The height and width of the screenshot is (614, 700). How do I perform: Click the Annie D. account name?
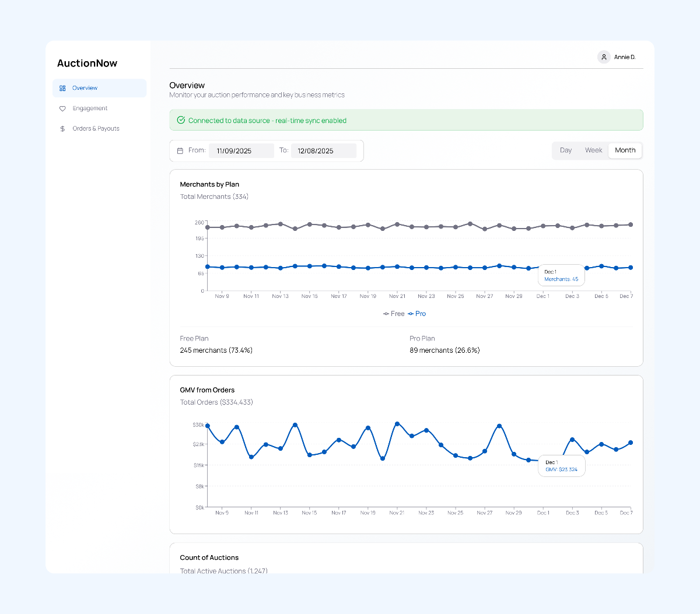coord(625,57)
